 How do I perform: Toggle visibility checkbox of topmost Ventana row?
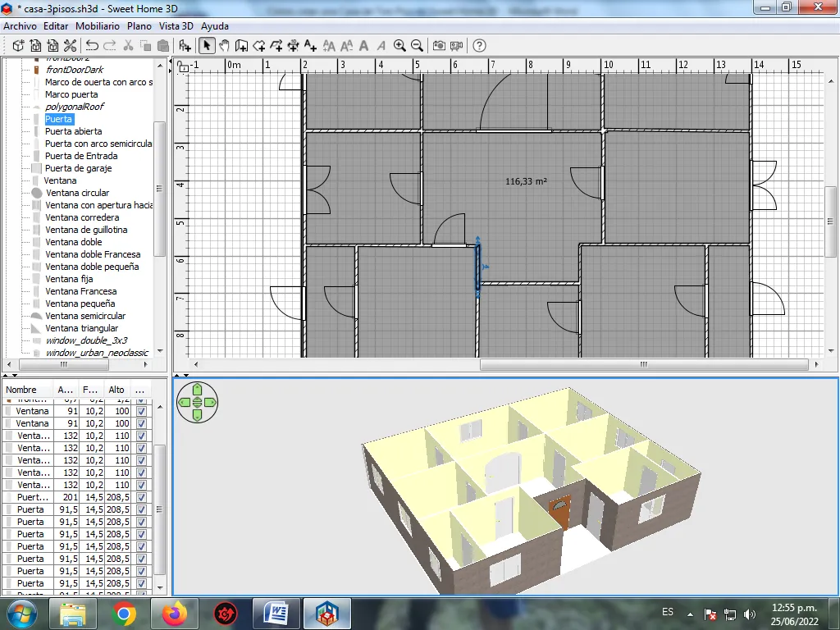click(x=141, y=411)
